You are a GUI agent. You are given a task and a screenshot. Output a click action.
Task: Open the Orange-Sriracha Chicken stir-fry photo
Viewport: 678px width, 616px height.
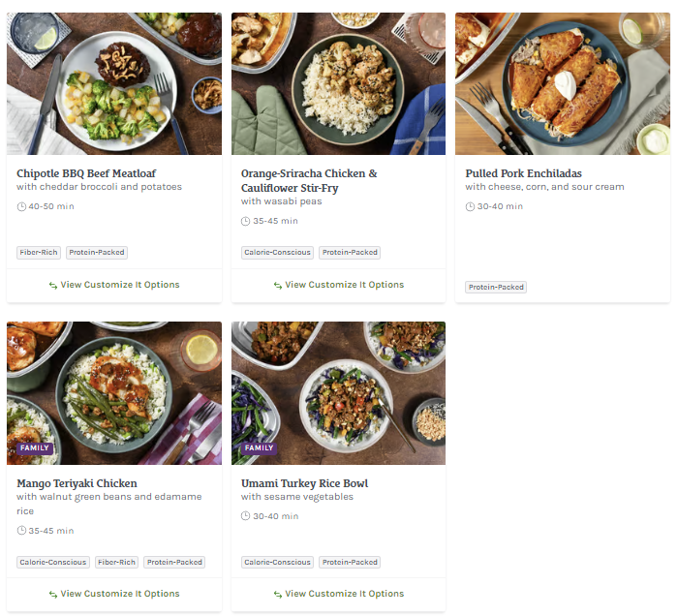(338, 83)
